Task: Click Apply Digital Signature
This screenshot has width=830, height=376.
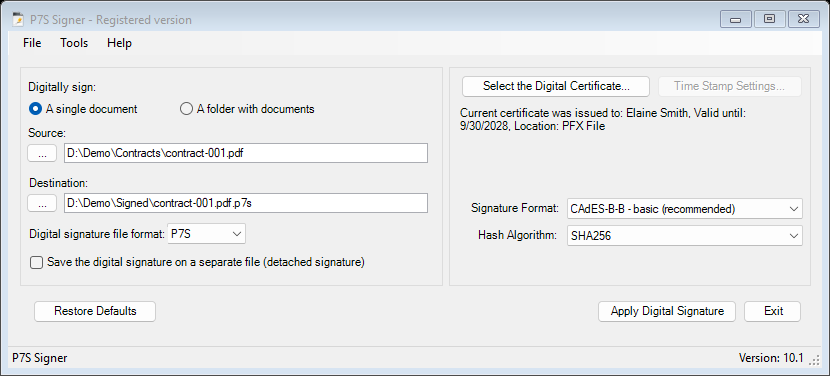Action: 667,311
